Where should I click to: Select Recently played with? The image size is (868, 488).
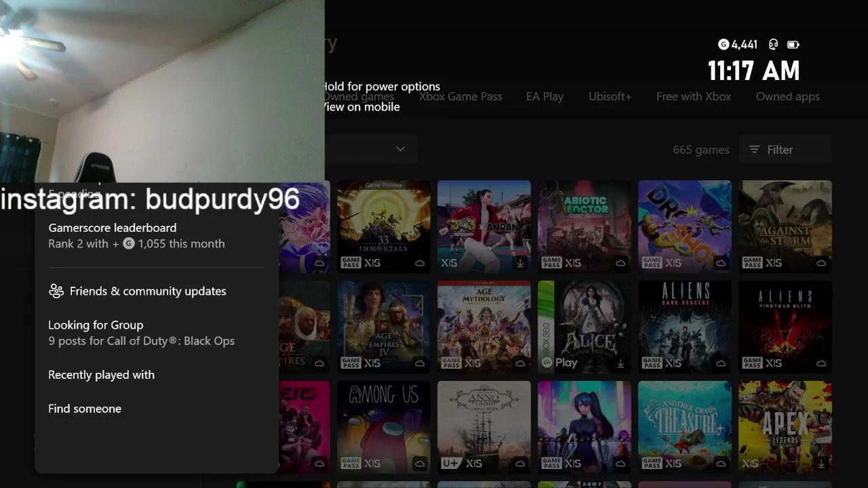[156, 375]
